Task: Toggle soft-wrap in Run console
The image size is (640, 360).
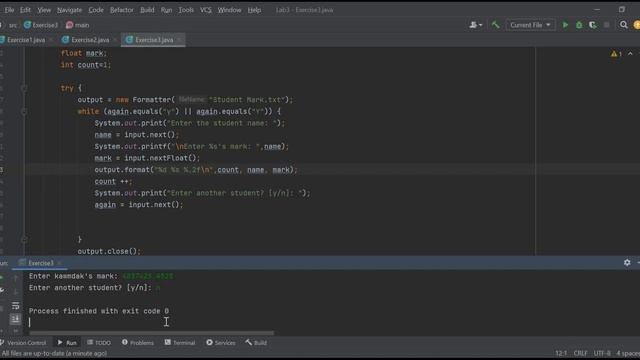Action: click(x=16, y=305)
